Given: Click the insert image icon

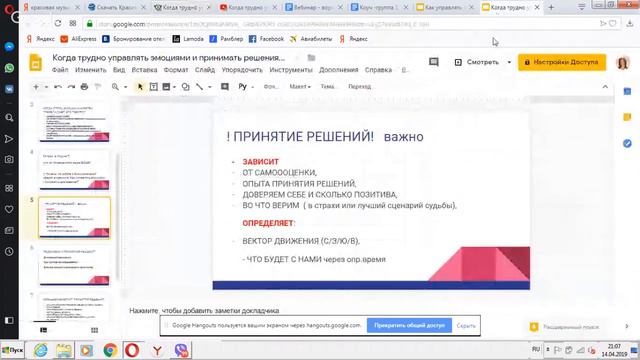Looking at the screenshot, I should coord(166,87).
